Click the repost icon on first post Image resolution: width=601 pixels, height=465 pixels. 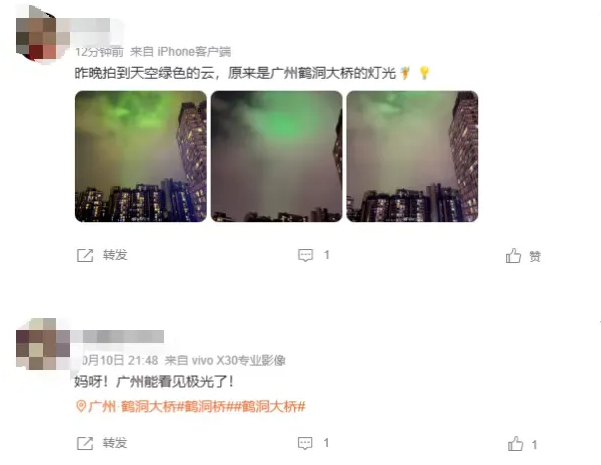85,255
